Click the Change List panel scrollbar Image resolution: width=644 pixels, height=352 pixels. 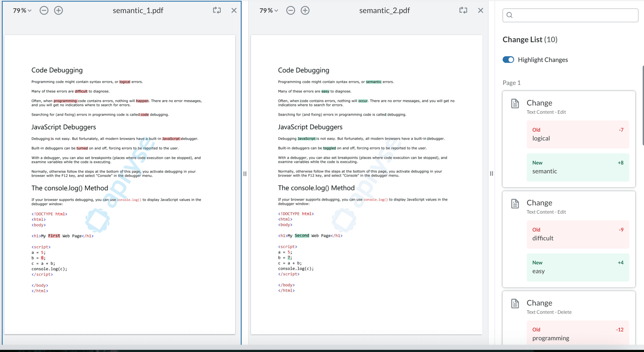coord(643,105)
